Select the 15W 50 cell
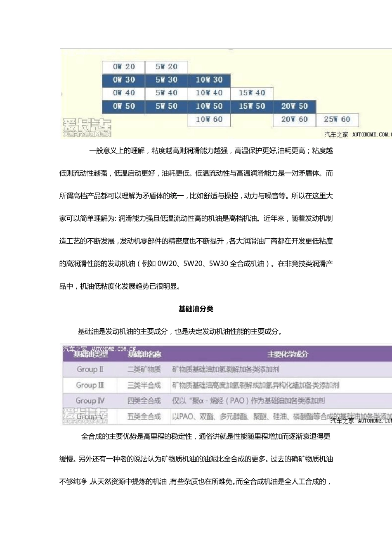Image resolution: width=392 pixels, height=555 pixels. (252, 107)
